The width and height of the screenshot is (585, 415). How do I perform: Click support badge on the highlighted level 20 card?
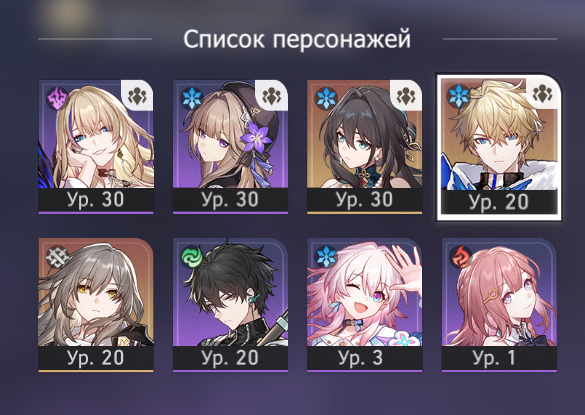click(x=542, y=93)
